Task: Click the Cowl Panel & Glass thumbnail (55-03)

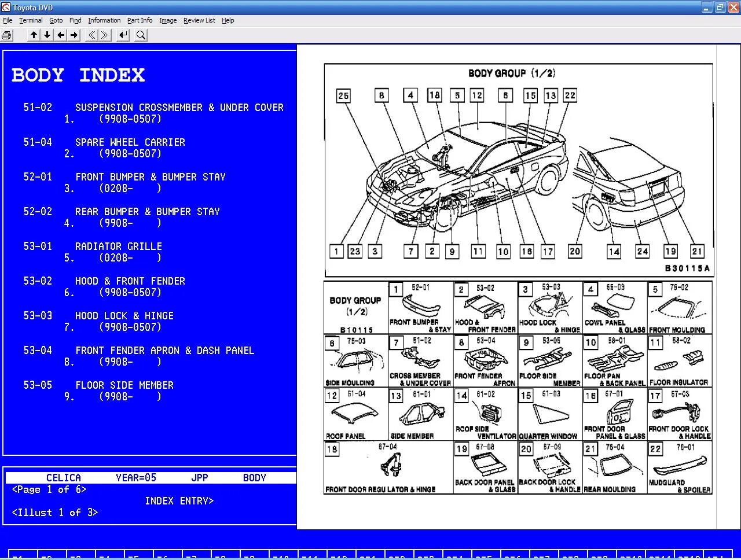Action: 615,308
